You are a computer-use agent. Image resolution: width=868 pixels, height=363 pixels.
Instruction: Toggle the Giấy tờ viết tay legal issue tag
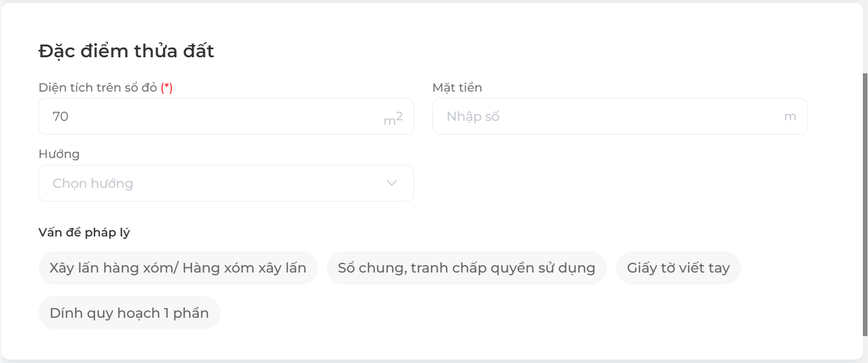(678, 267)
